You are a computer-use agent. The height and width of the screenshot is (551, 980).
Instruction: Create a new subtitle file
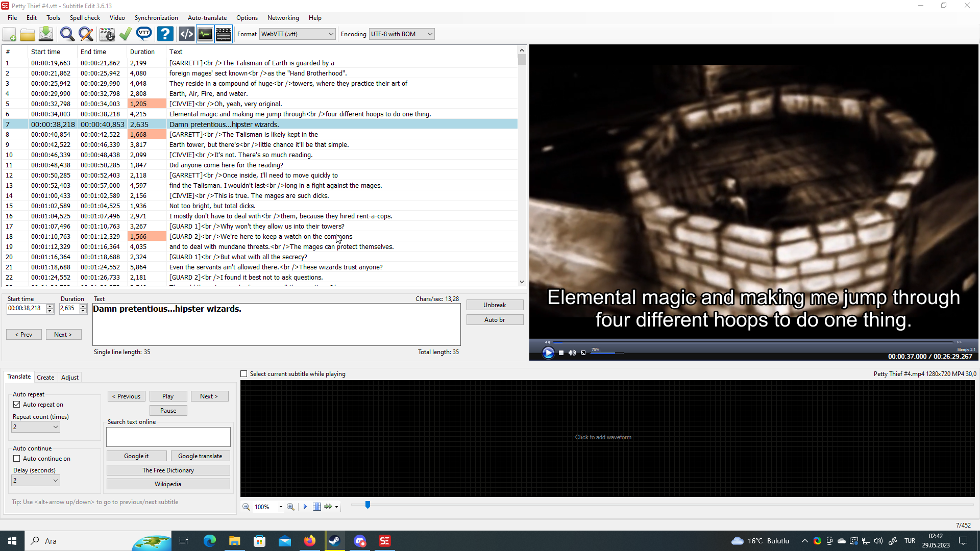tap(9, 34)
